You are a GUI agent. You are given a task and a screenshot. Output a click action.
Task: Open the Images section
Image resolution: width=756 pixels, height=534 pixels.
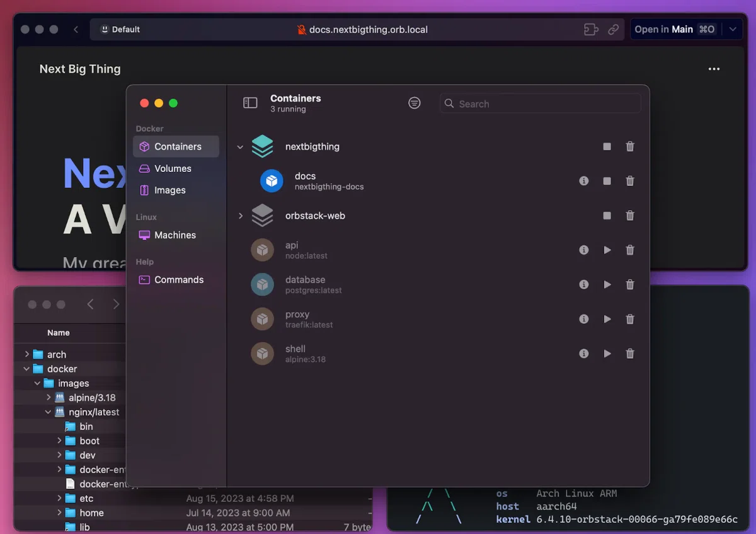[176, 190]
